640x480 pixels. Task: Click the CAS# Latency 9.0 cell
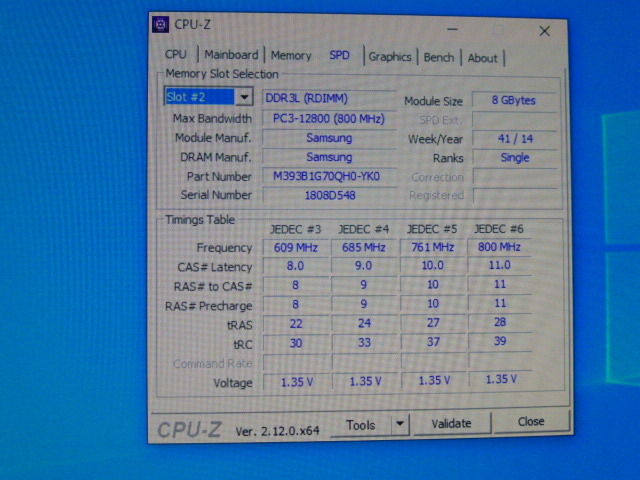pyautogui.click(x=364, y=266)
